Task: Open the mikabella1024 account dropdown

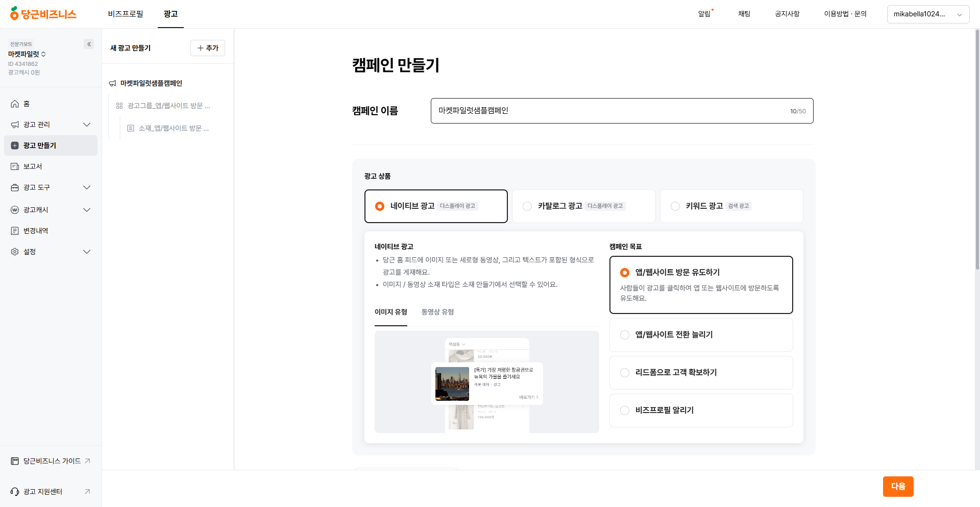Action: coord(928,14)
